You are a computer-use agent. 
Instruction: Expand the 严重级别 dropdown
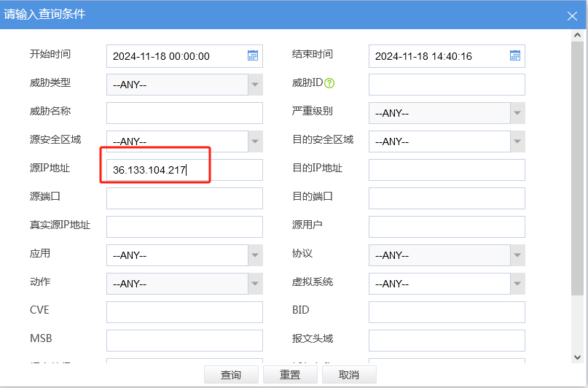coord(517,113)
